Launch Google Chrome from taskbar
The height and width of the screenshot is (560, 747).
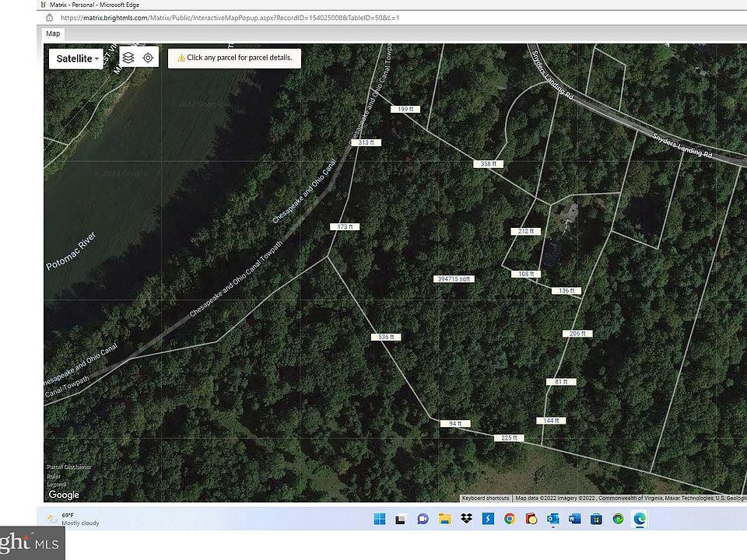pyautogui.click(x=509, y=519)
